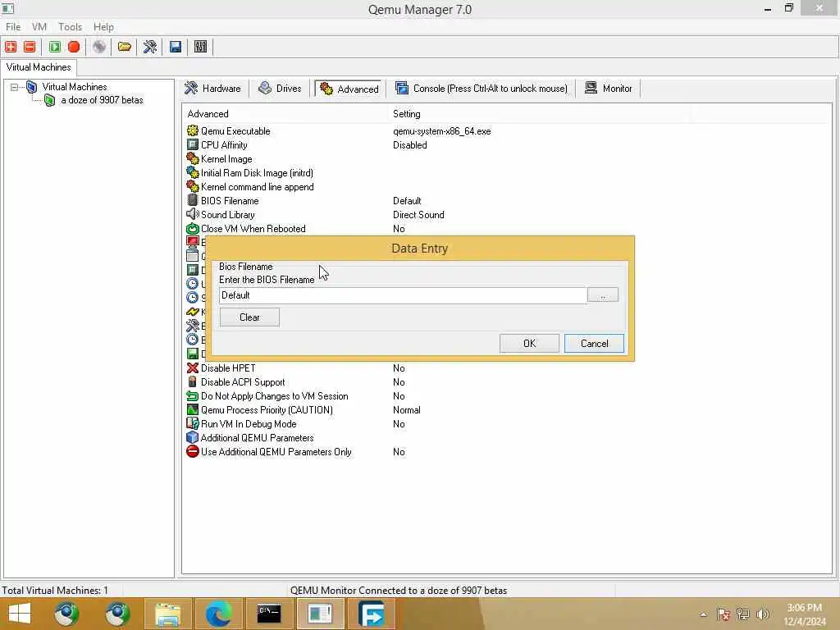840x630 pixels.
Task: Show hidden system tray icons
Action: 703,614
